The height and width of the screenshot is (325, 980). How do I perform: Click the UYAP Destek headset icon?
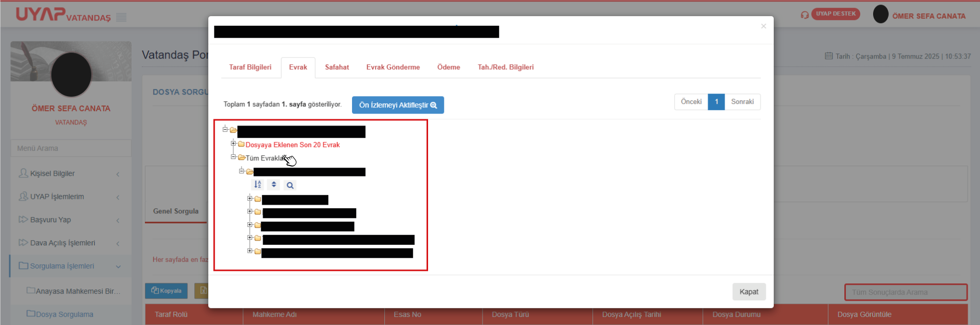[x=804, y=15]
